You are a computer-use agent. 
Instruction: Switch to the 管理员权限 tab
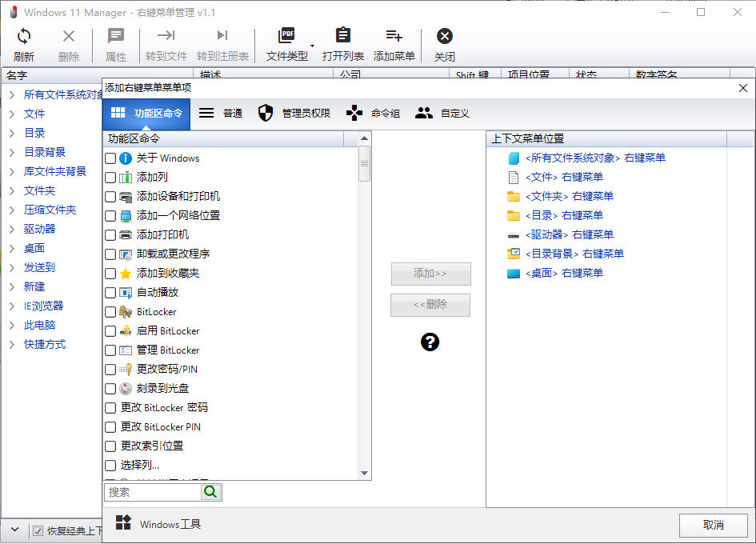click(x=294, y=114)
